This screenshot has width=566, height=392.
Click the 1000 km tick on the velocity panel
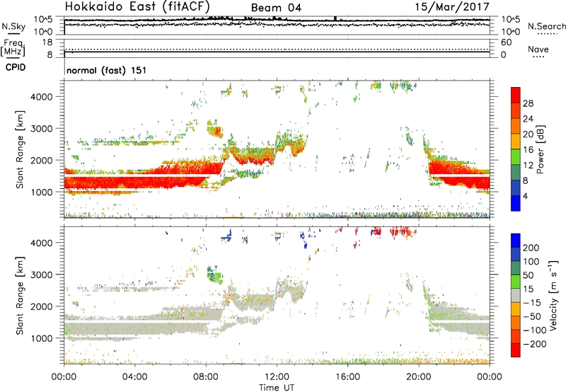tap(42, 338)
